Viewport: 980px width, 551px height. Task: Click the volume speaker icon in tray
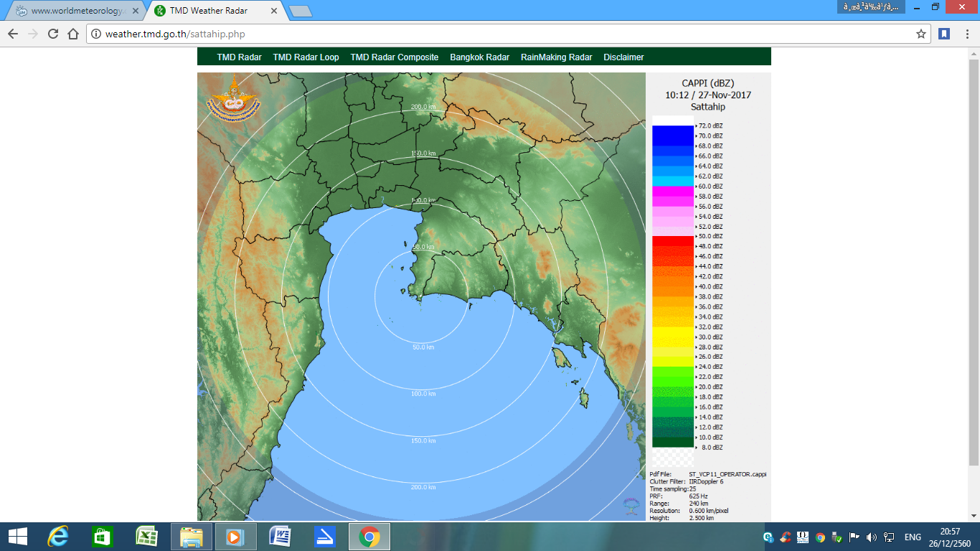[x=871, y=537]
